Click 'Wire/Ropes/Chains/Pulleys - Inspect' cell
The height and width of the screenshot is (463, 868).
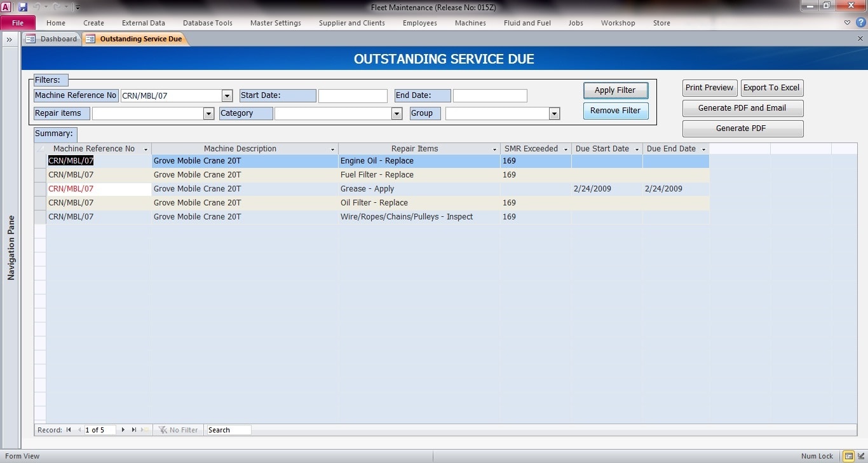[419, 217]
